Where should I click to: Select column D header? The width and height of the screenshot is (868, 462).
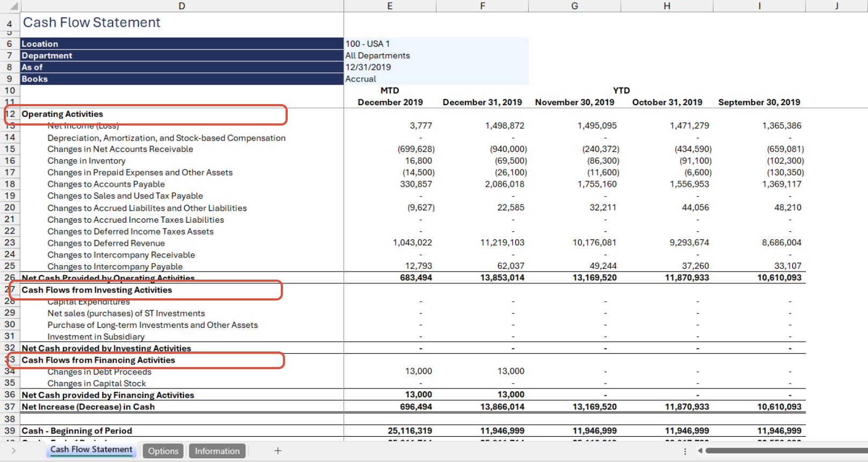pos(181,6)
